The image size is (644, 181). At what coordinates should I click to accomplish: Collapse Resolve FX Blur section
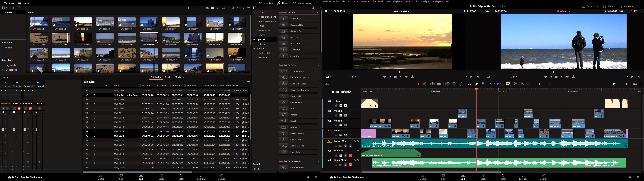318,13
